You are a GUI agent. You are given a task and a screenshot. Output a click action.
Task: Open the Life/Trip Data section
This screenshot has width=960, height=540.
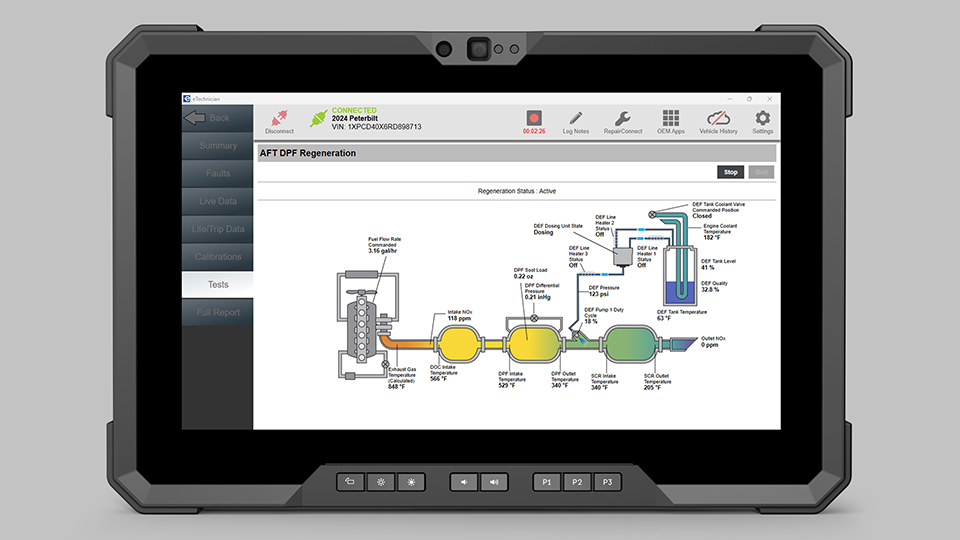coord(217,229)
